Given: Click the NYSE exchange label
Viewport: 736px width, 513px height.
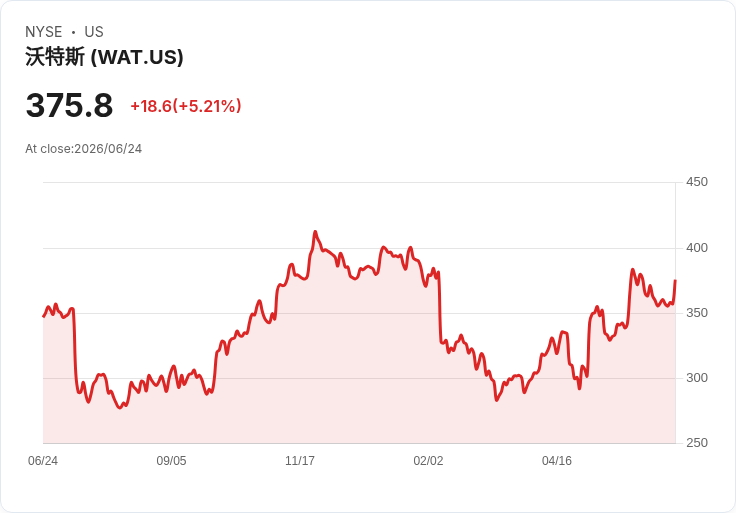Looking at the screenshot, I should [44, 32].
